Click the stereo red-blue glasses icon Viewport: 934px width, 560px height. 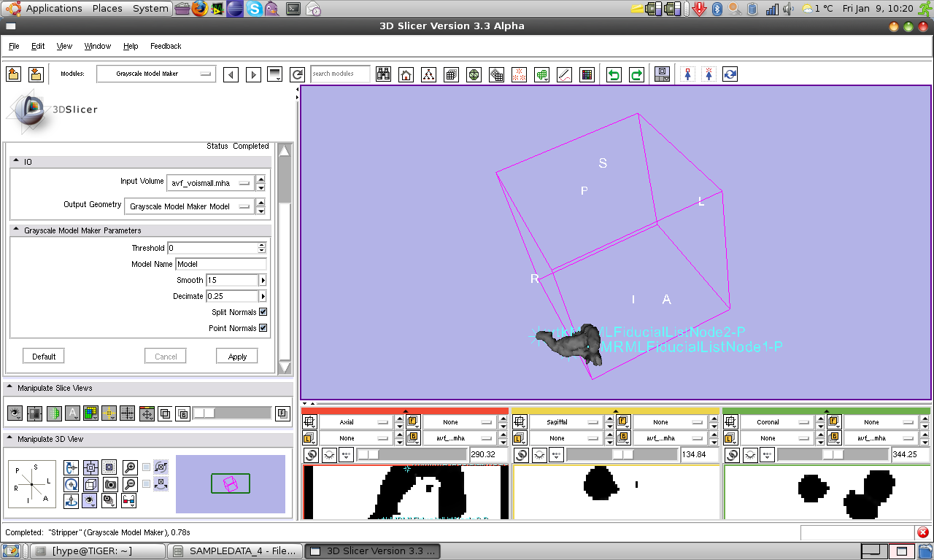point(128,500)
